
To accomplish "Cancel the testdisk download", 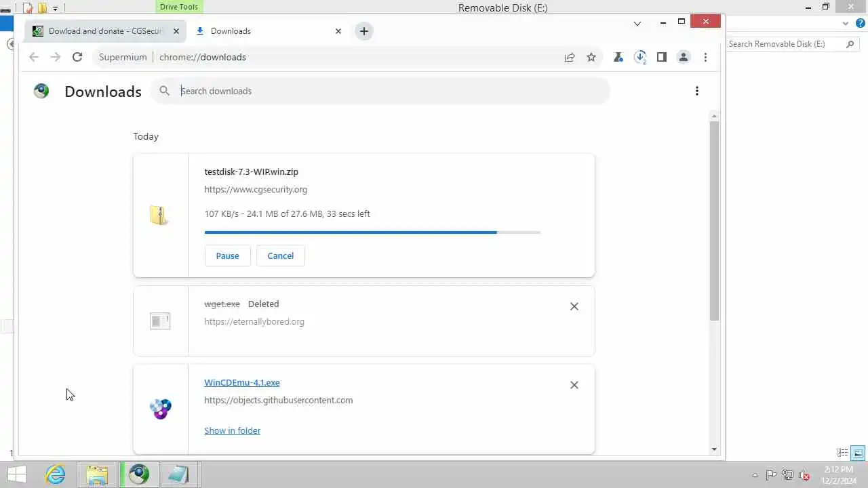I will [280, 256].
